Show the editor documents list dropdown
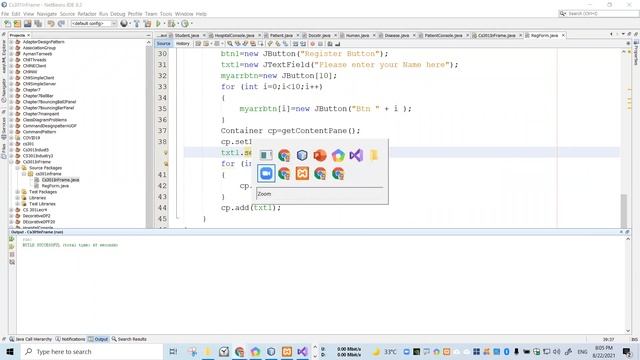The width and height of the screenshot is (640, 360). [x=623, y=35]
